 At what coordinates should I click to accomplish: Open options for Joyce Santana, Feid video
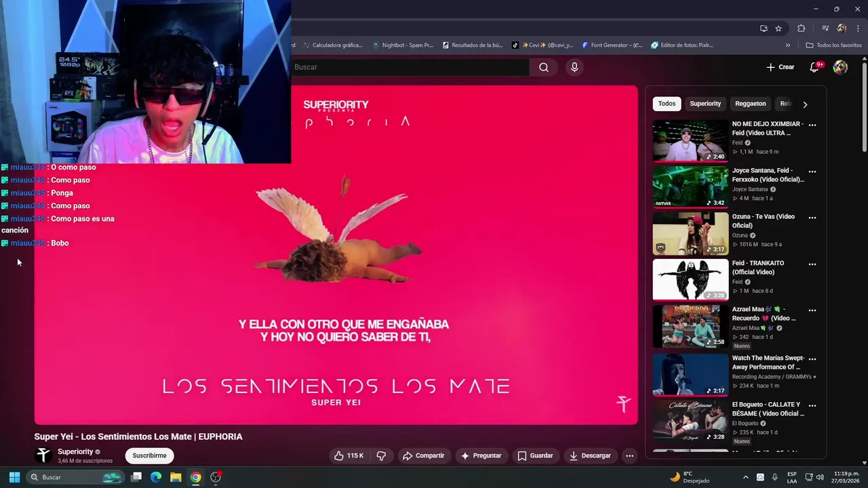tap(812, 171)
